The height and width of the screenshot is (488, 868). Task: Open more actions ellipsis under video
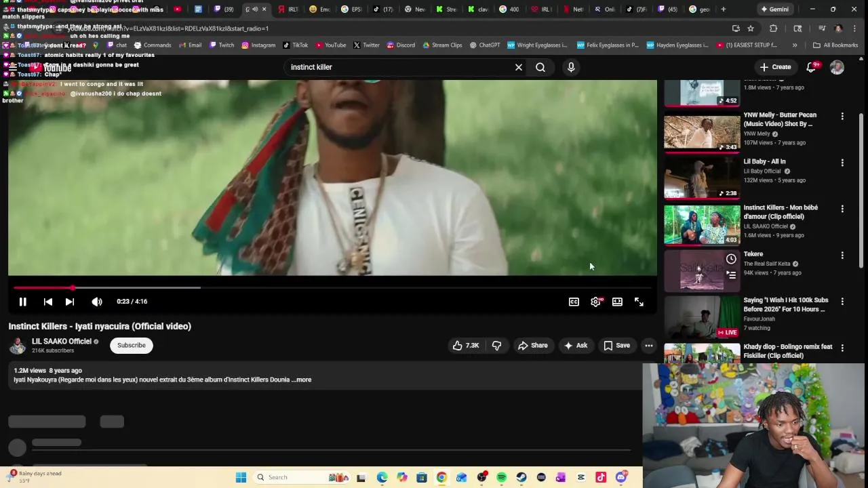point(649,346)
